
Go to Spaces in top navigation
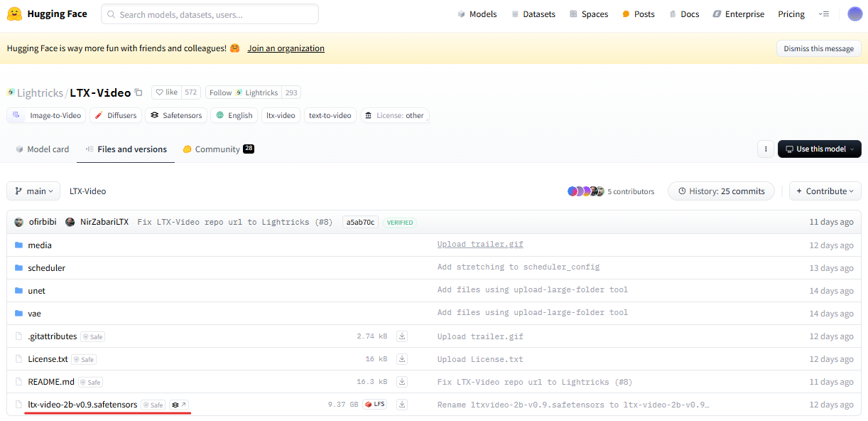click(x=588, y=14)
